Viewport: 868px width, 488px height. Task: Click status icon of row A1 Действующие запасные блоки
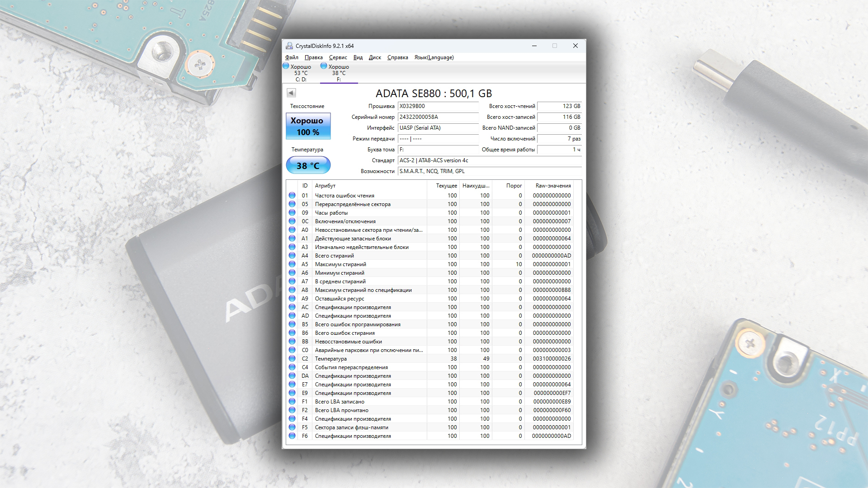pos(292,239)
